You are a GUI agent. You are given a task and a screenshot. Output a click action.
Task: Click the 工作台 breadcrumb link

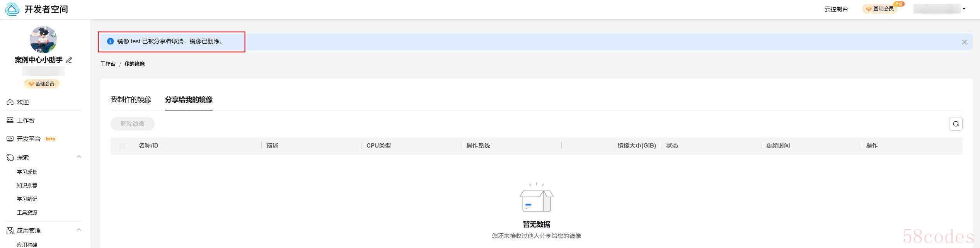coord(108,64)
